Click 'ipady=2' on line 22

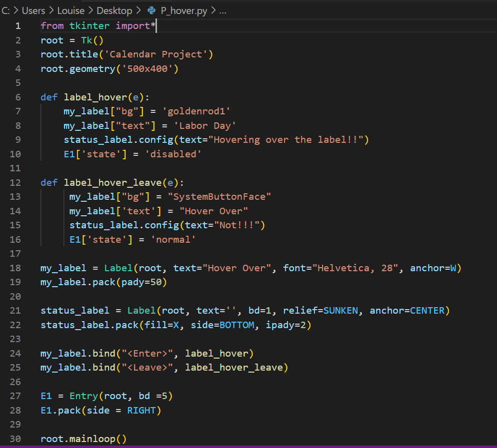click(x=285, y=325)
